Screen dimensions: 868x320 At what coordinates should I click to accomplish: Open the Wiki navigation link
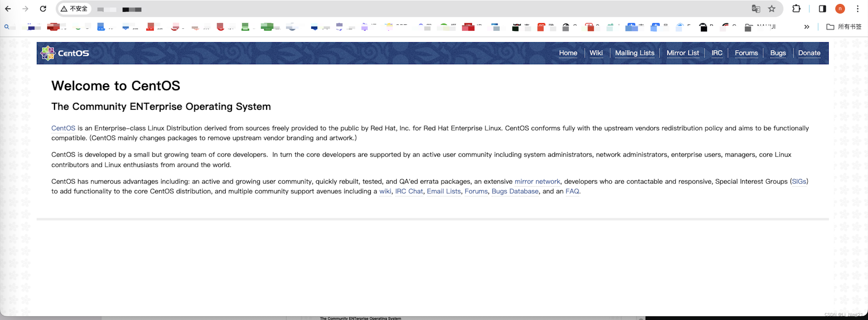[x=596, y=53]
